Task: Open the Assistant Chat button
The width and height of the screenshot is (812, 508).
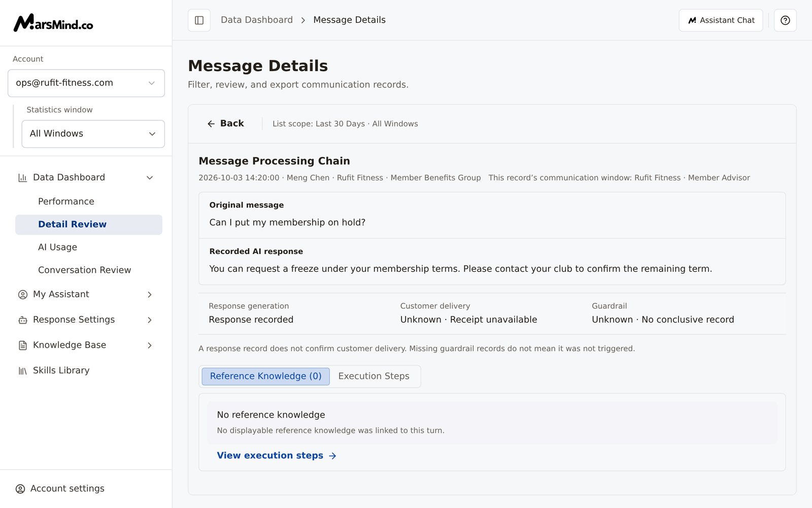Action: (721, 20)
